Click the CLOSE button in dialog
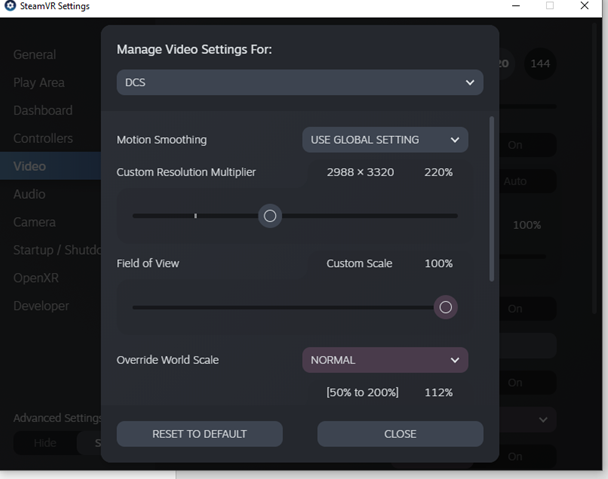The height and width of the screenshot is (479, 608). point(400,434)
